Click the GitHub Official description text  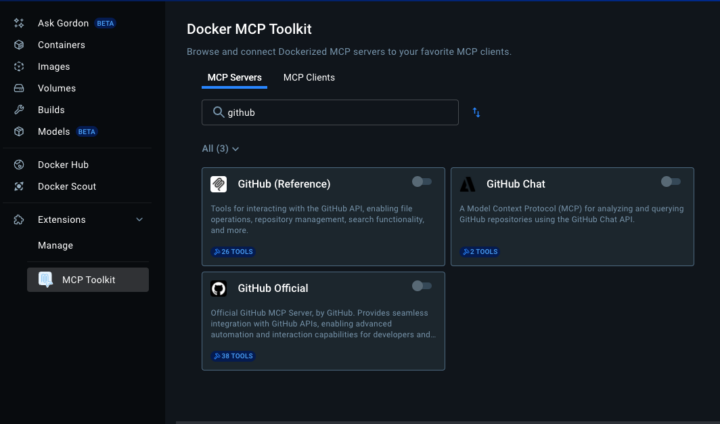[x=323, y=323]
